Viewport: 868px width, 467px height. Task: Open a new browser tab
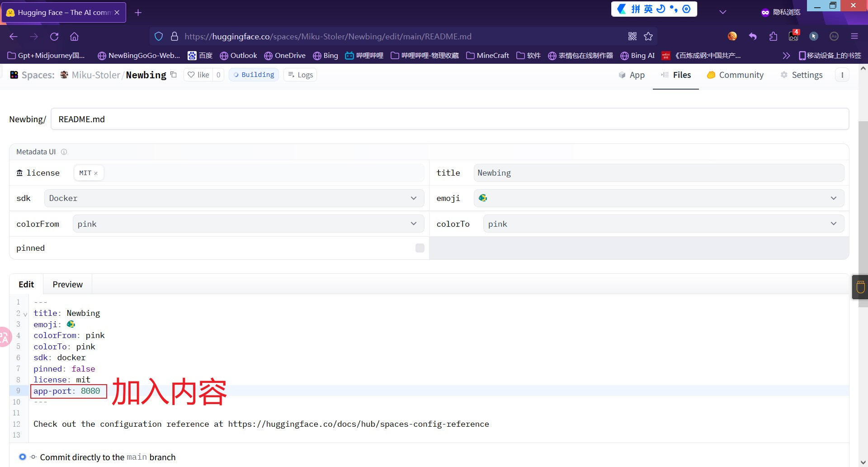coord(138,13)
